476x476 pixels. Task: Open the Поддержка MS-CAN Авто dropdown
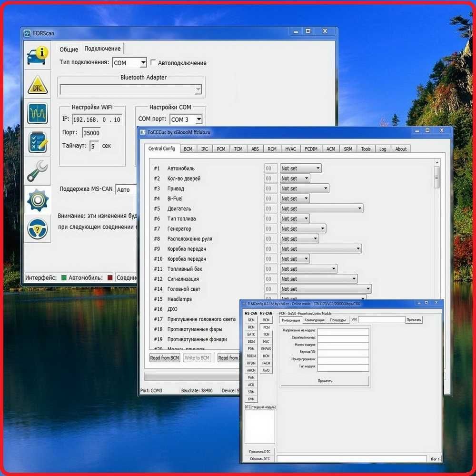coord(127,190)
